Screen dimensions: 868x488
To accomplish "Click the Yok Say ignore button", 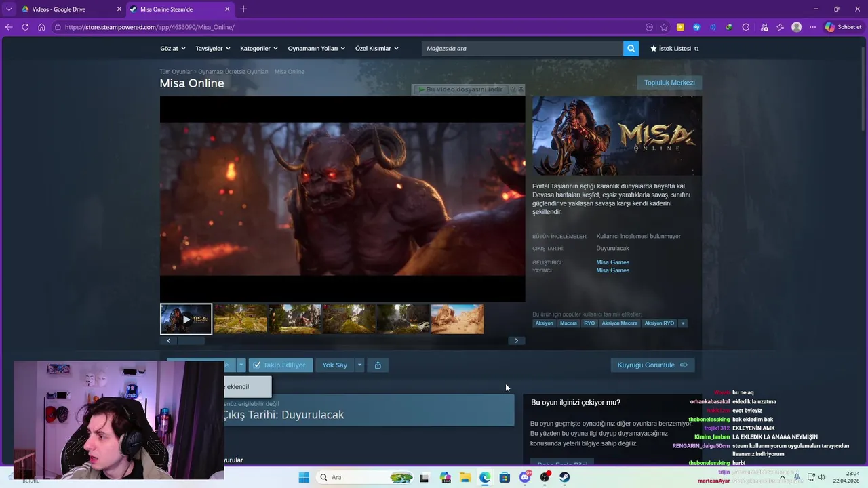I will (x=334, y=365).
